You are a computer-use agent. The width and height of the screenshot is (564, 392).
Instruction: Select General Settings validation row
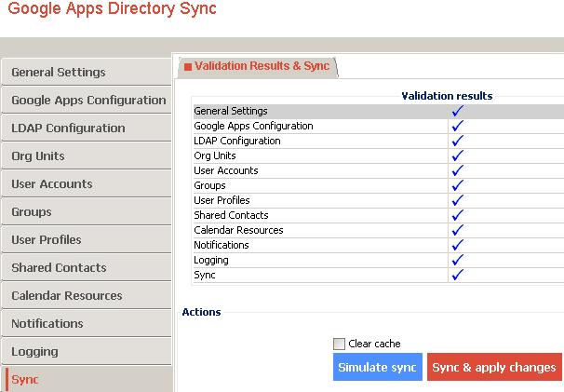pos(379,111)
